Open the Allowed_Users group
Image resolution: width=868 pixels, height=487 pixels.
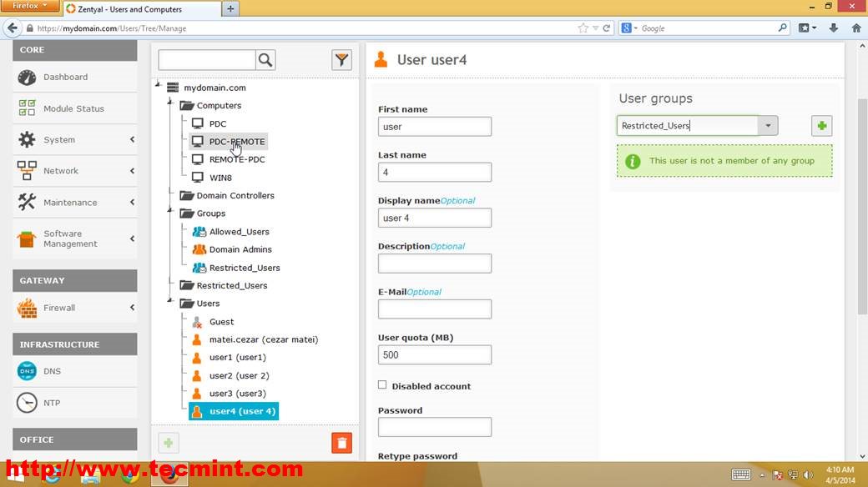tap(240, 232)
